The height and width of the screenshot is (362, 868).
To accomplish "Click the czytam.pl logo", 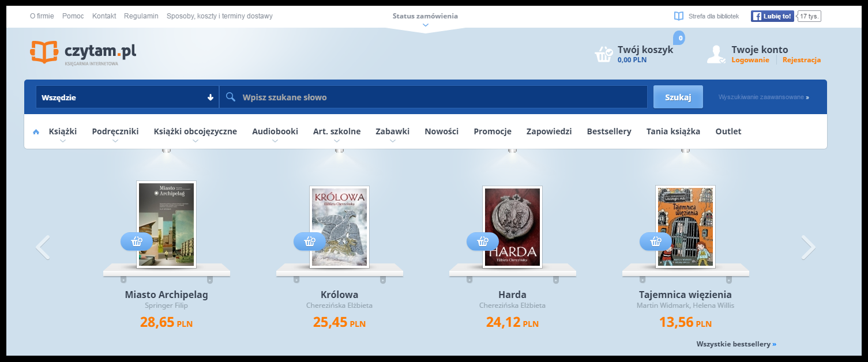I will tap(83, 52).
